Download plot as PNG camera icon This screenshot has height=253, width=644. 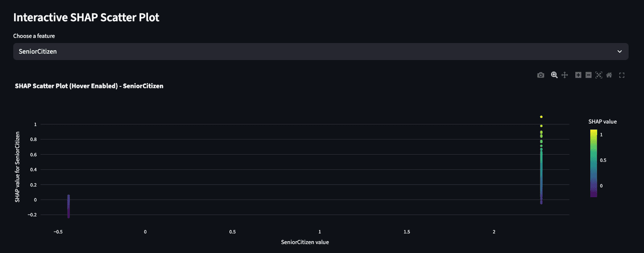tap(540, 75)
